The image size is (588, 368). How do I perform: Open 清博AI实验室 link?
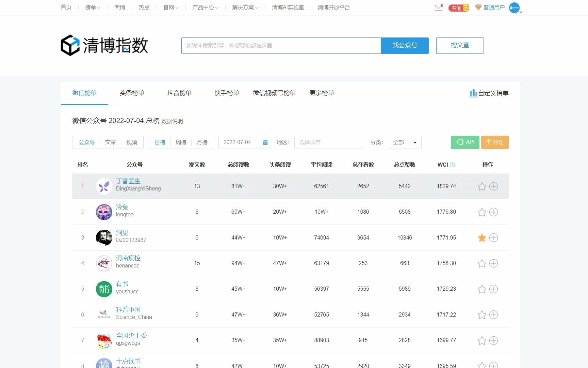[x=288, y=7]
